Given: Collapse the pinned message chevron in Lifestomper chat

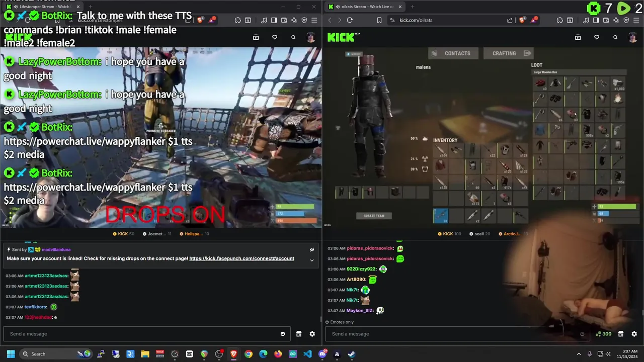Looking at the screenshot, I should click(x=312, y=260).
